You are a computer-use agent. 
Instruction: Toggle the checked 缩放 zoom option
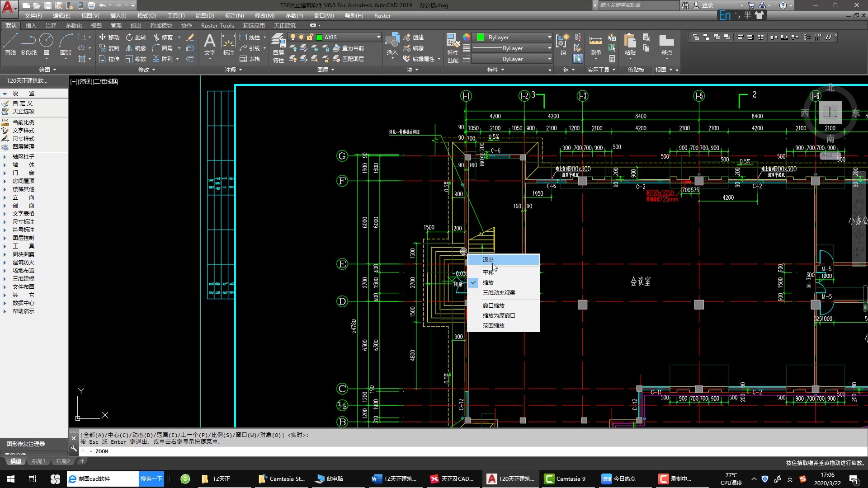point(488,282)
